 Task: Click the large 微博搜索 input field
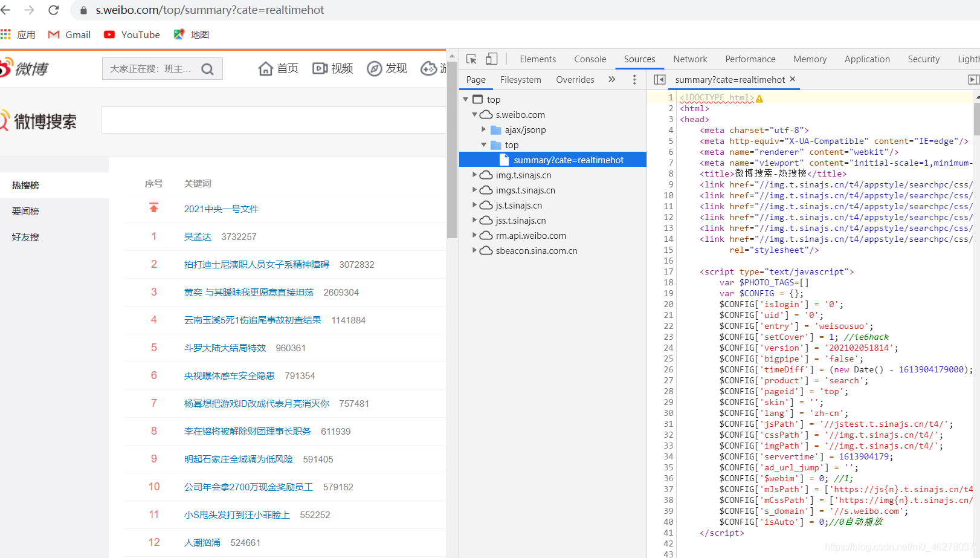273,120
